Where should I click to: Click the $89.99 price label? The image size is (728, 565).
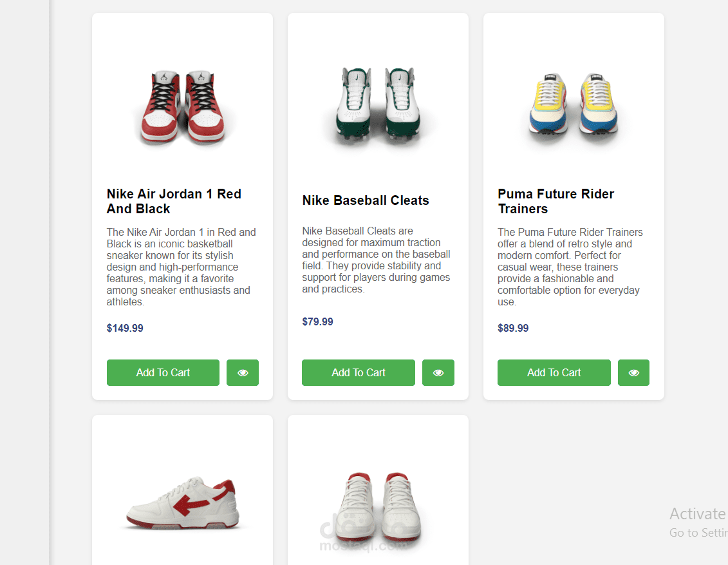coord(513,328)
